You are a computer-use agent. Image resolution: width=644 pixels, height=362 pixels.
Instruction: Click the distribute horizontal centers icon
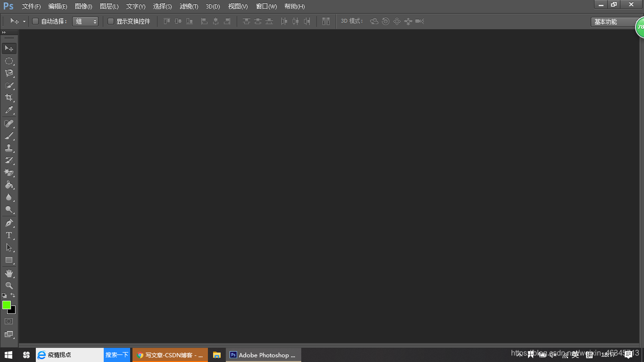point(296,21)
